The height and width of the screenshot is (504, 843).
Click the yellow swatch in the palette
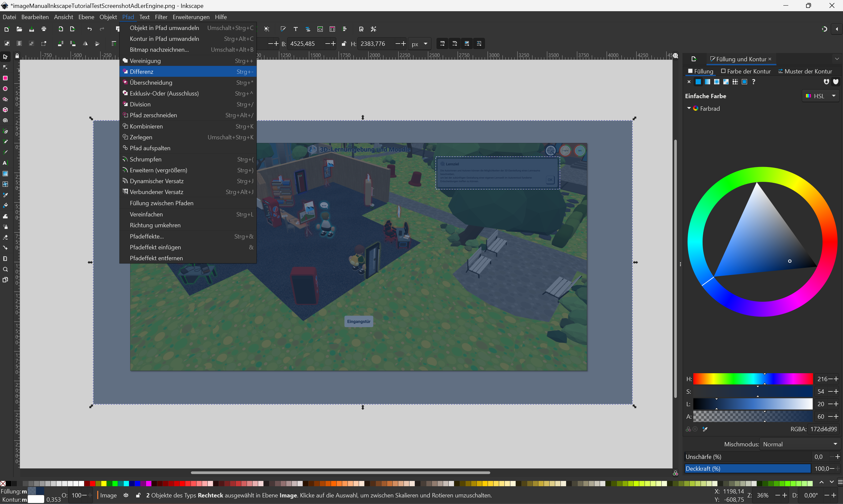click(104, 484)
